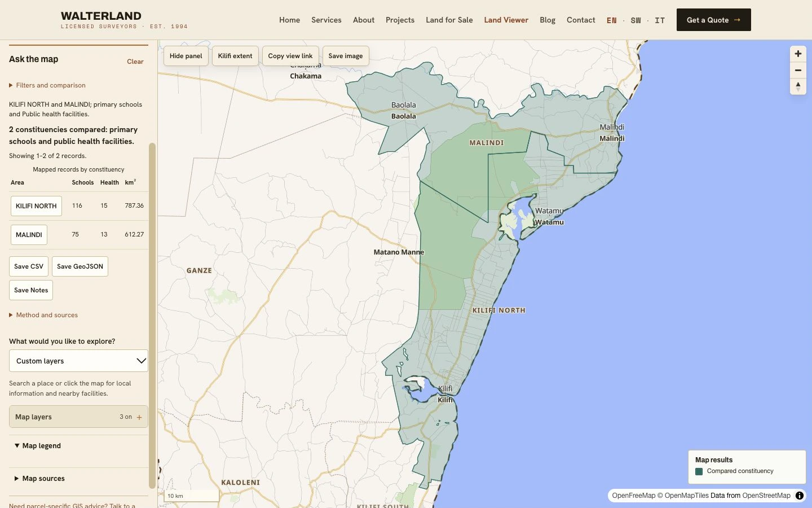Open the Custom layers dropdown

point(78,361)
